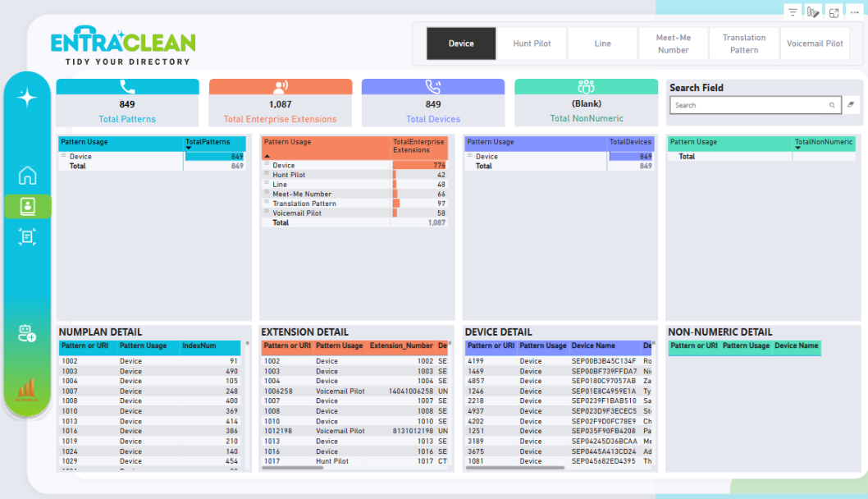Click the Extension_Number column header
Image resolution: width=868 pixels, height=499 pixels.
click(x=401, y=346)
